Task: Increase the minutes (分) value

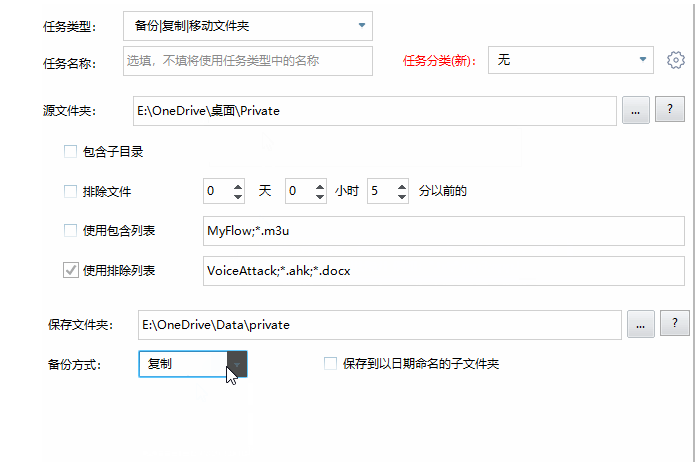Action: pos(402,187)
